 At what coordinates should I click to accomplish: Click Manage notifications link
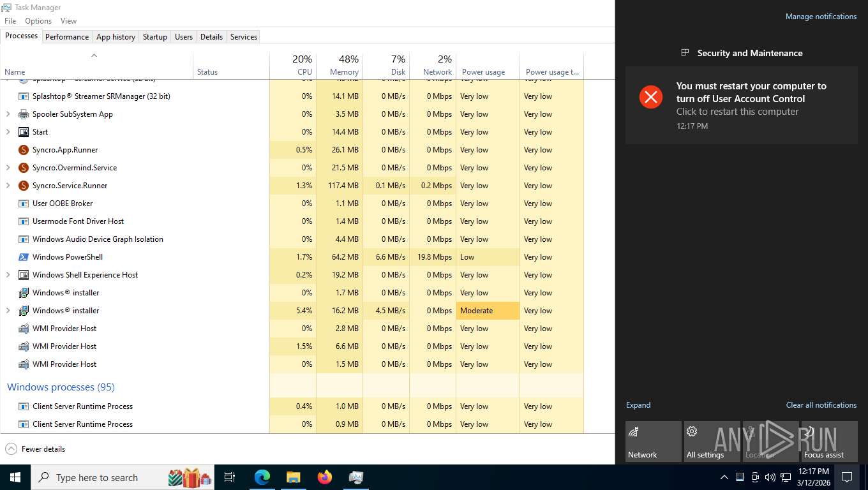point(821,17)
